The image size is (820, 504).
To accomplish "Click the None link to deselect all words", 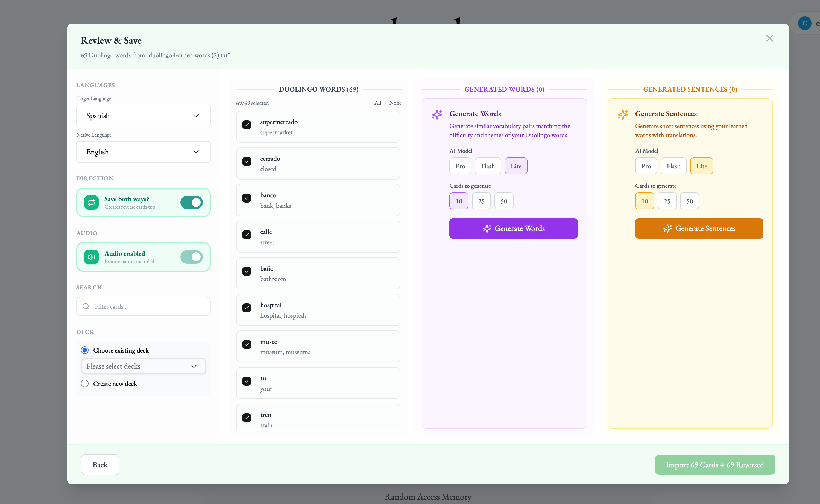I will click(395, 103).
